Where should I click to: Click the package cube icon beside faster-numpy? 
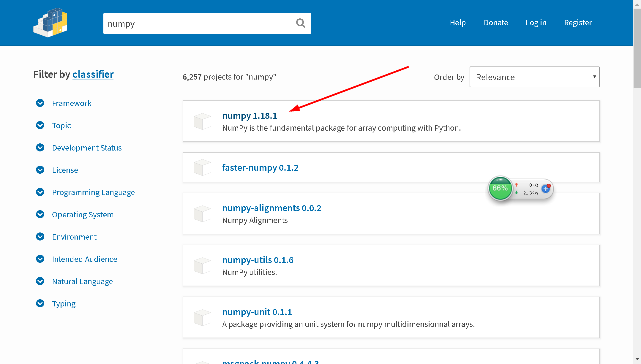202,167
